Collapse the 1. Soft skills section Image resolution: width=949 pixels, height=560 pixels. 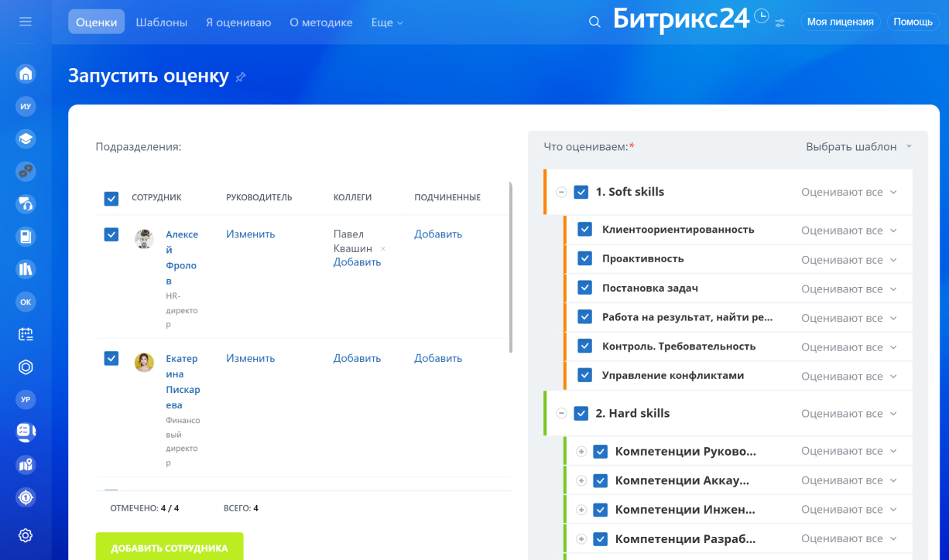coord(561,192)
